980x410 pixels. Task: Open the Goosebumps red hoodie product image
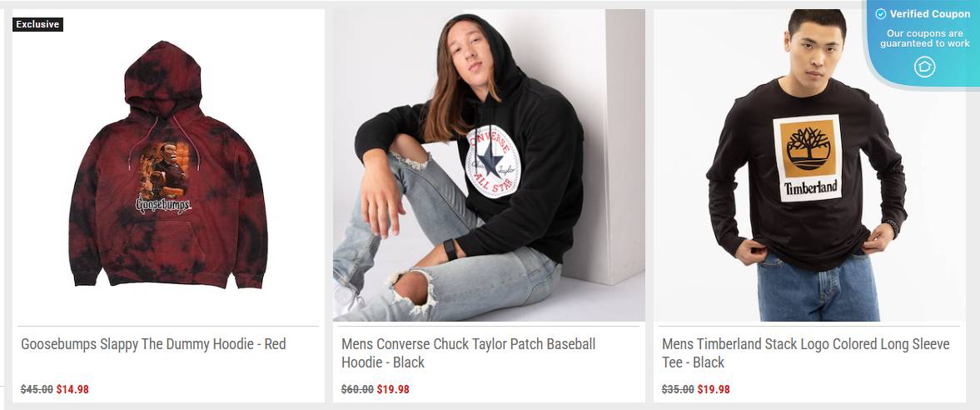click(168, 165)
